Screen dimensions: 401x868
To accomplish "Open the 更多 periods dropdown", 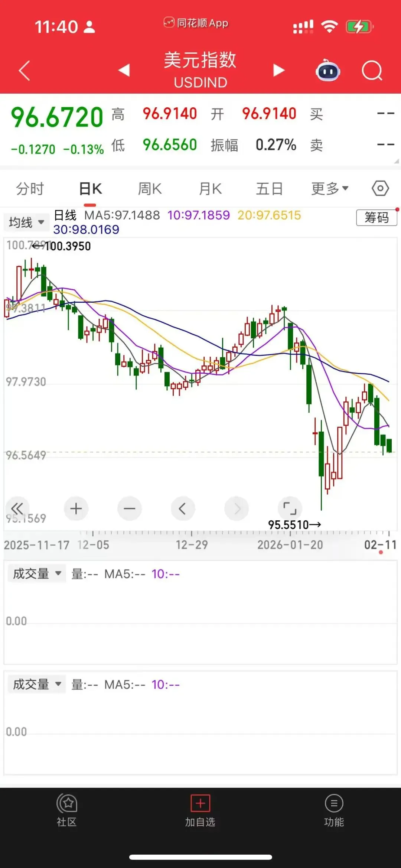I will (330, 189).
